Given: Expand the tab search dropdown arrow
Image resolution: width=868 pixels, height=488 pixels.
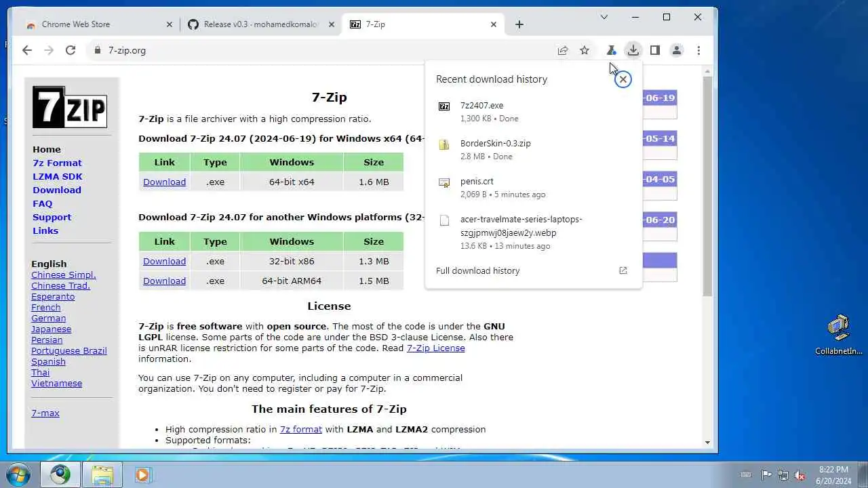Looking at the screenshot, I should pos(604,17).
